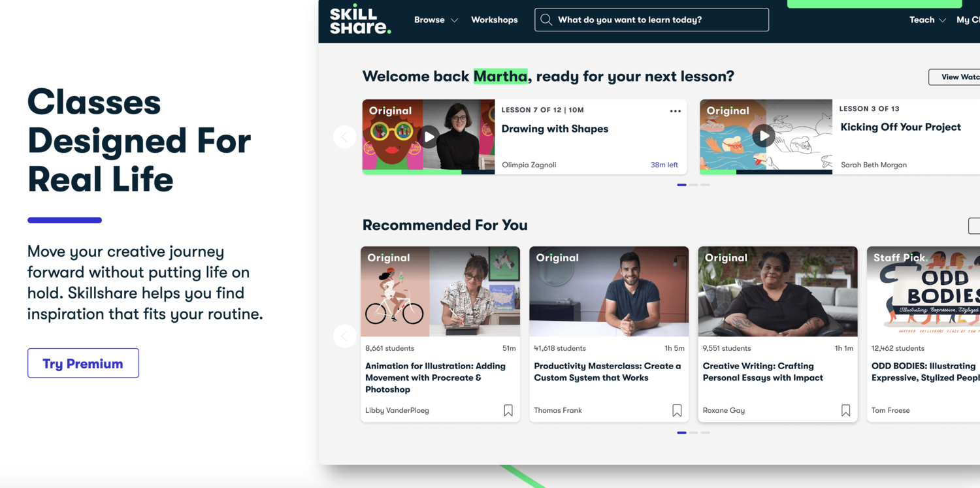Click instructor name Sarah Beth Morgan
Viewport: 980px width, 488px height.
tap(874, 165)
